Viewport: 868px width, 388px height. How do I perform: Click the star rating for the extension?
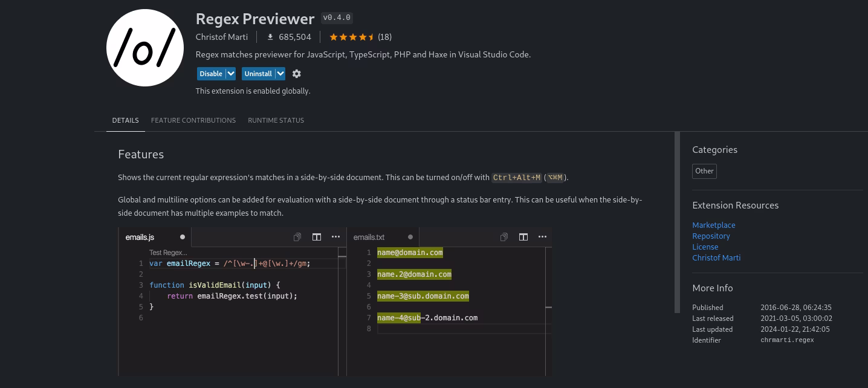click(x=352, y=37)
